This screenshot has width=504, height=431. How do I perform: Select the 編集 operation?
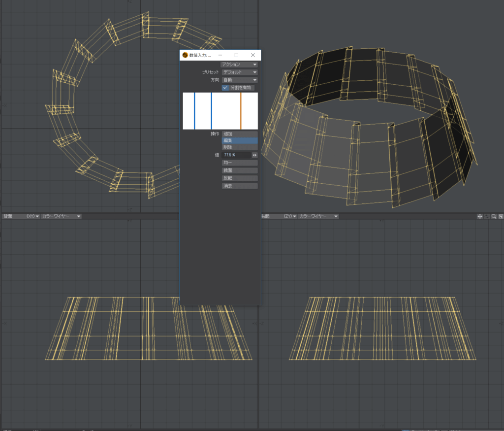pos(240,140)
